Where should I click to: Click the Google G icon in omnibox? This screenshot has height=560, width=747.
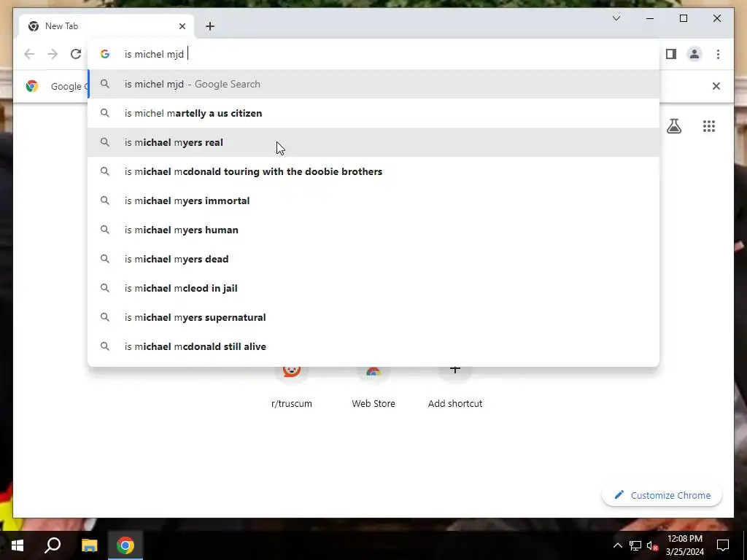point(105,54)
